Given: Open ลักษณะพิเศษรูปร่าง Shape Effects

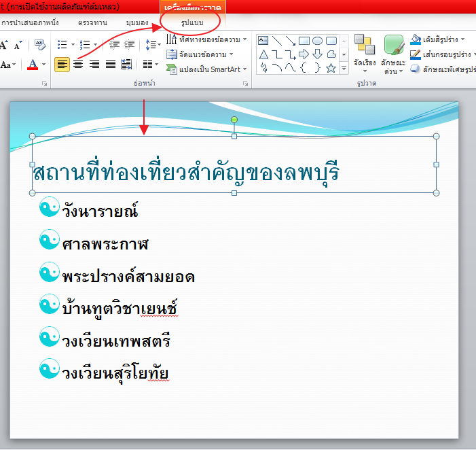Looking at the screenshot, I should 443,69.
